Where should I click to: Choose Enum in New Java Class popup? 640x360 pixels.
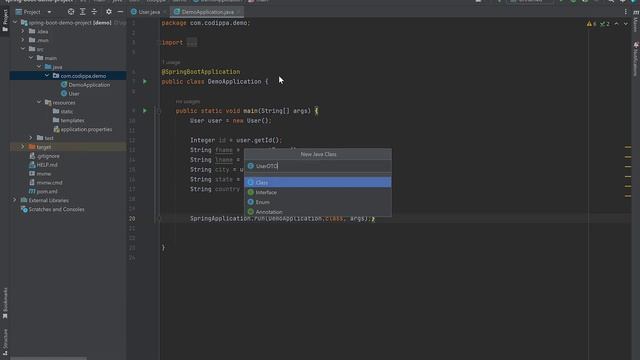pyautogui.click(x=318, y=202)
